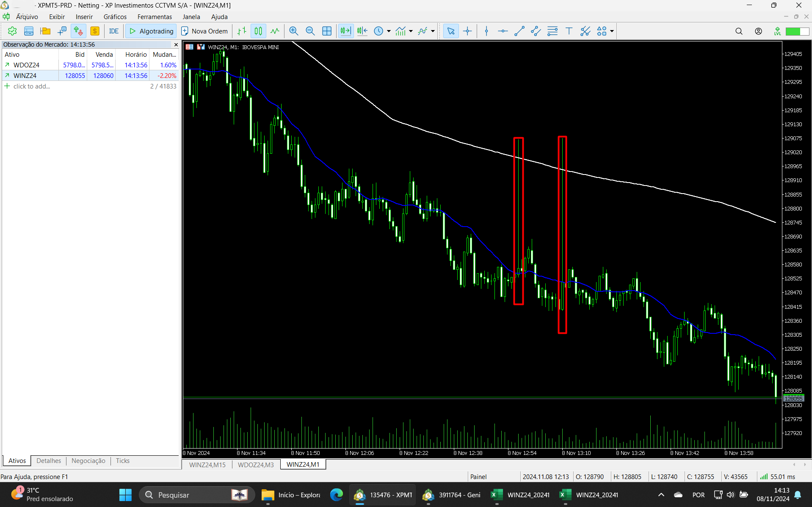Select the vertical line drawing tool
Viewport: 812px width, 507px height.
click(486, 31)
